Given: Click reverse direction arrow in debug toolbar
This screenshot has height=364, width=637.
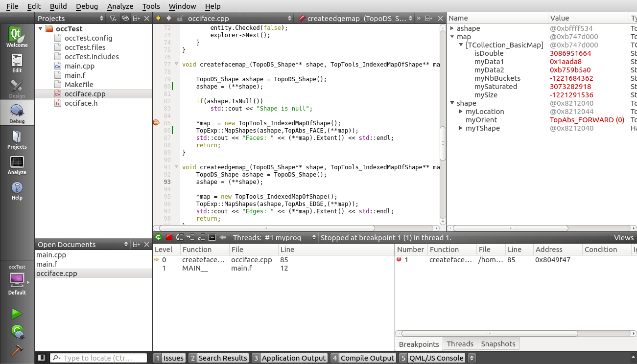Looking at the screenshot, I should tap(223, 237).
